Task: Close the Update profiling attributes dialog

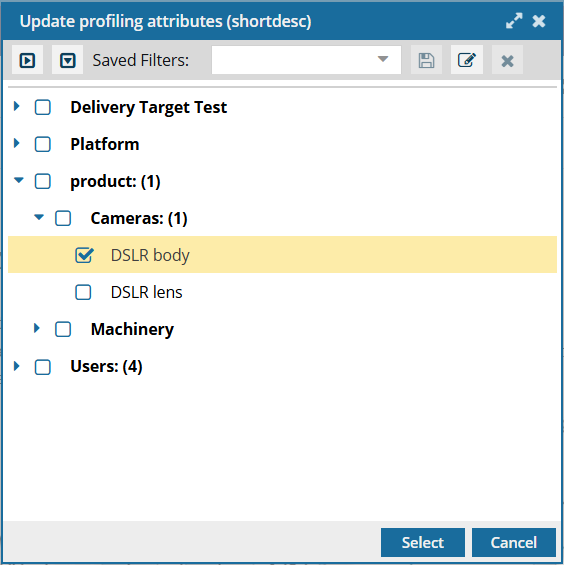Action: (539, 21)
